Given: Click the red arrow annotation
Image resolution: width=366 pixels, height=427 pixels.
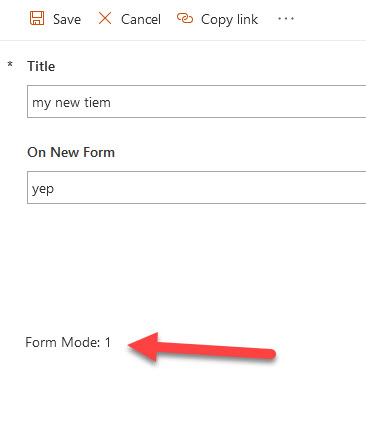Looking at the screenshot, I should tap(201, 348).
